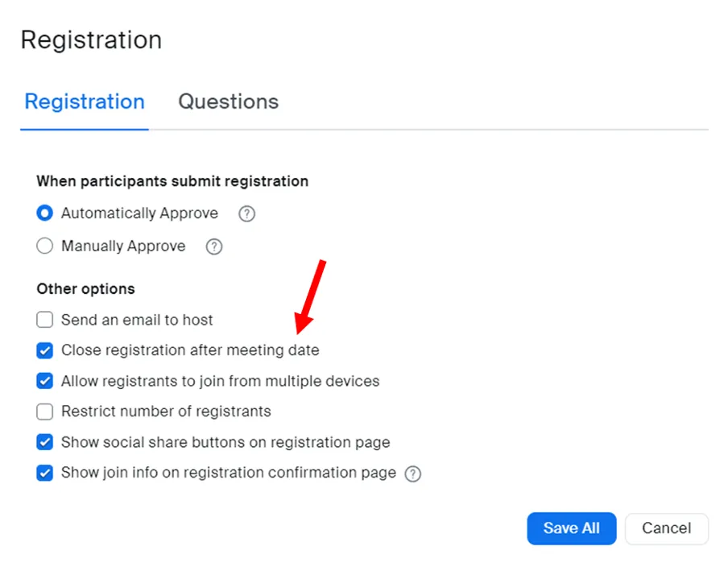Click help icon beside Automatically Approve
728x567 pixels.
click(x=247, y=214)
